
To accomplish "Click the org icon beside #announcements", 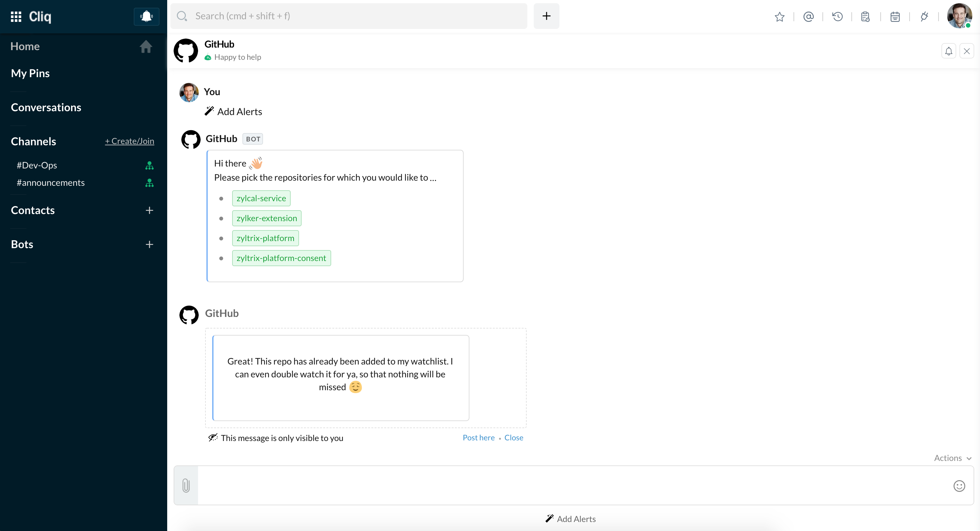I will [x=150, y=183].
